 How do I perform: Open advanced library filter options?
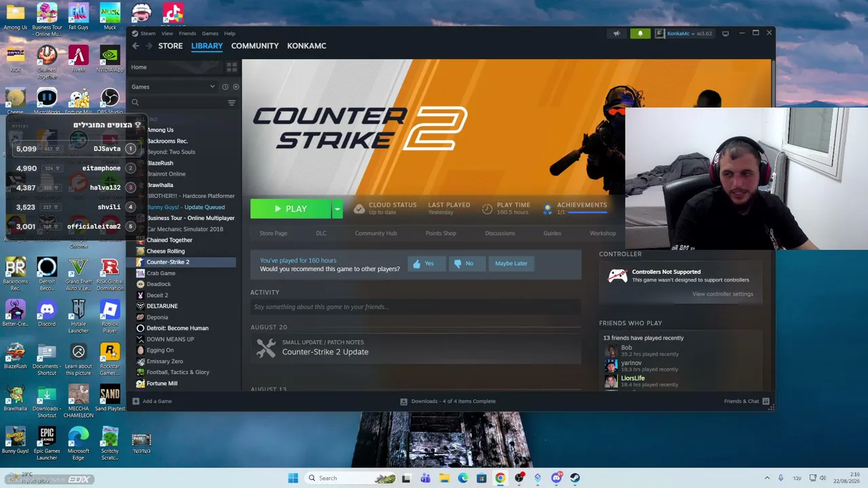(x=231, y=103)
